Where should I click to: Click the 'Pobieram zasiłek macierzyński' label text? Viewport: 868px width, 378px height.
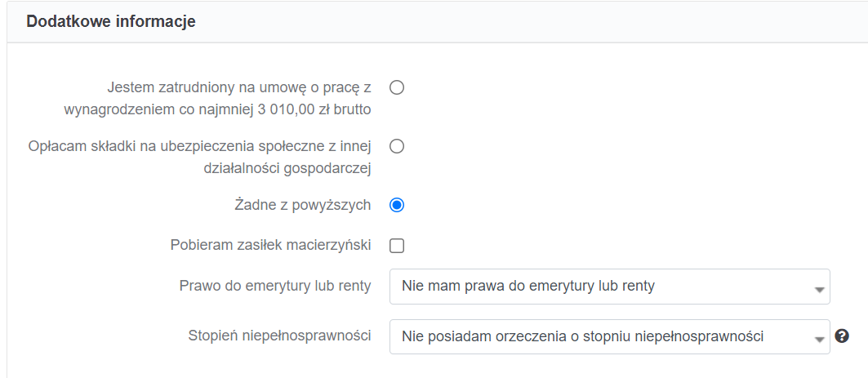click(271, 245)
